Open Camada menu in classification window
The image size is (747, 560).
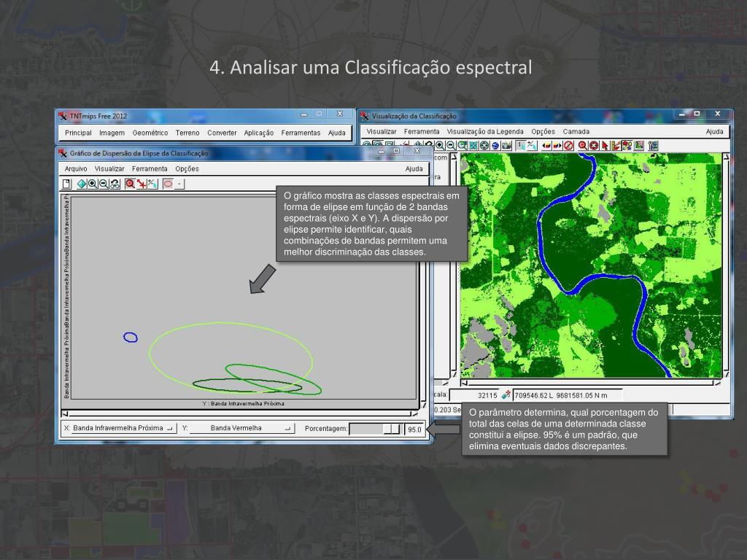[576, 131]
